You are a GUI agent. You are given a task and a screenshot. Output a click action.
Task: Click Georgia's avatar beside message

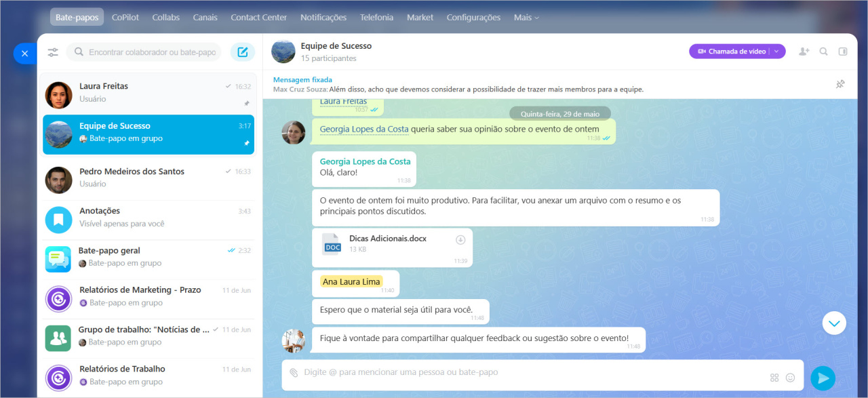tap(294, 132)
